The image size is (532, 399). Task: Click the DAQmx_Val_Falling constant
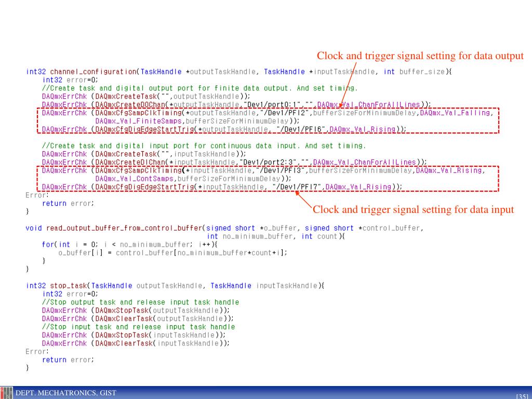coord(455,113)
